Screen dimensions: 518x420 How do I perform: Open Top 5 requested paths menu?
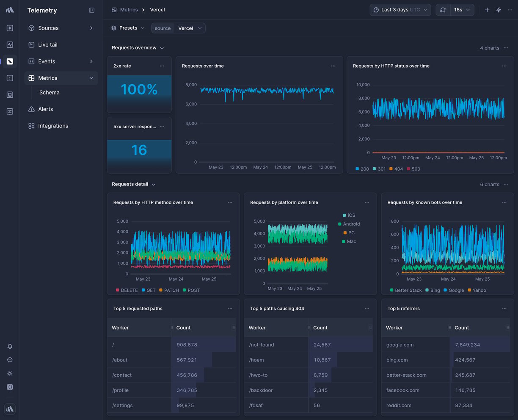230,309
